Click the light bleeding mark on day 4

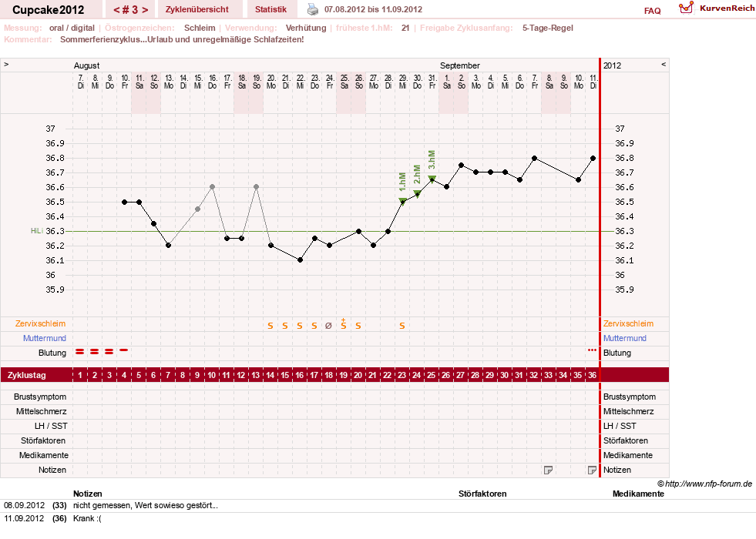[124, 350]
